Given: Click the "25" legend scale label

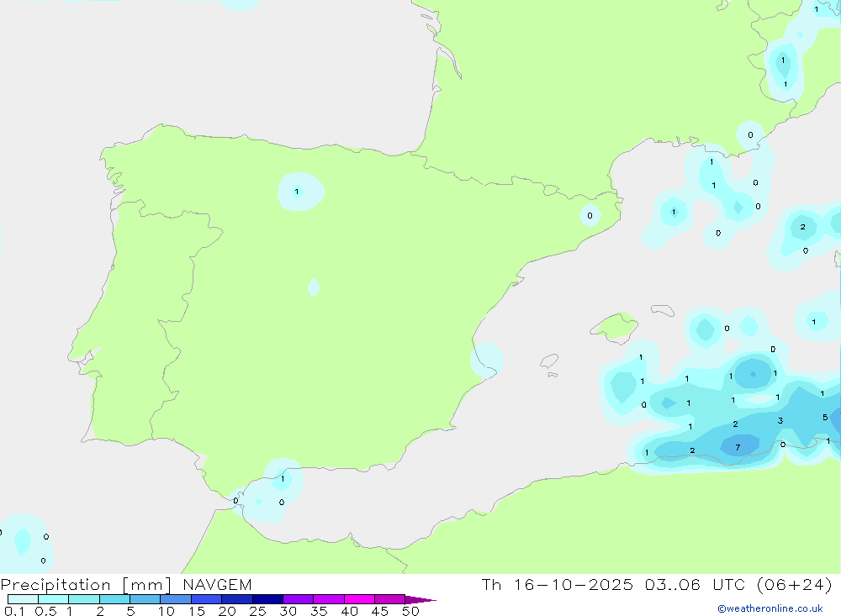Looking at the screenshot, I should pos(258,611).
